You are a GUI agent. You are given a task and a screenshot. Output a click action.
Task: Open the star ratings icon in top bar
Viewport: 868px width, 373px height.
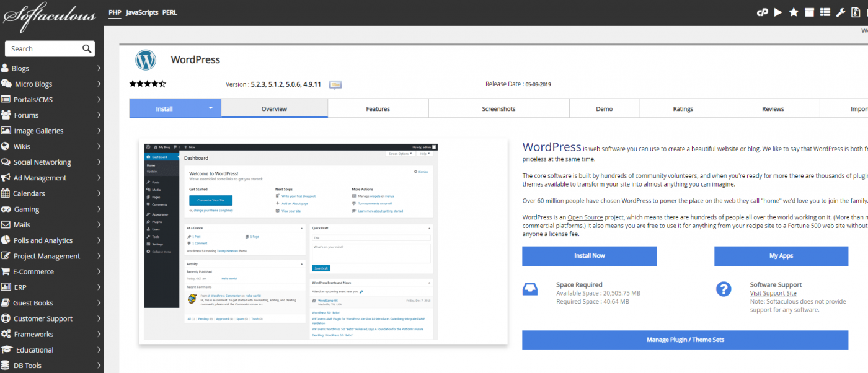pos(794,12)
